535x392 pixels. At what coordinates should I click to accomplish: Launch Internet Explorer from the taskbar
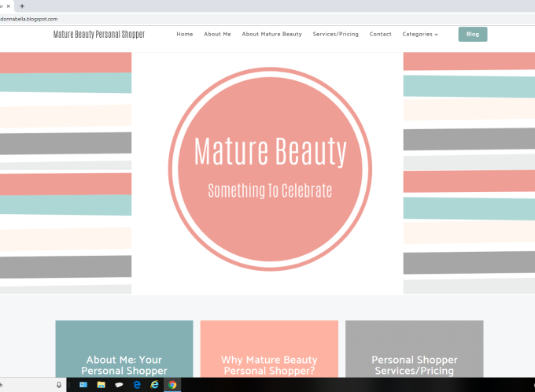154,385
